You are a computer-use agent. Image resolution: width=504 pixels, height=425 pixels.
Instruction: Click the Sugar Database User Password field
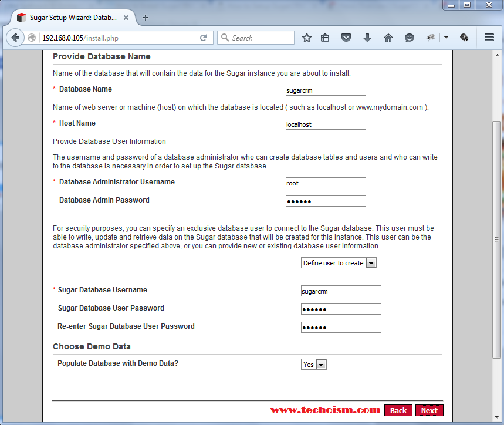(x=341, y=309)
